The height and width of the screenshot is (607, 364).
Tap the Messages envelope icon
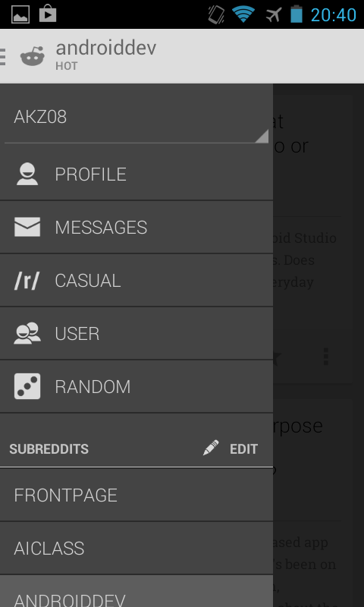point(27,227)
